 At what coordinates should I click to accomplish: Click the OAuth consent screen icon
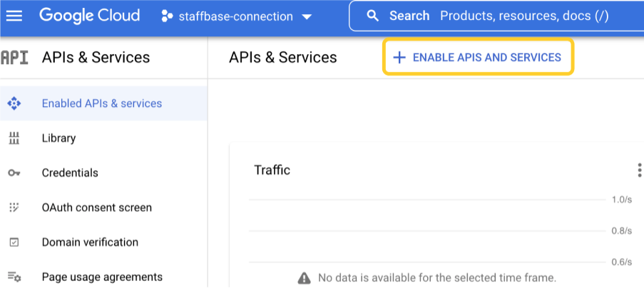click(x=14, y=208)
